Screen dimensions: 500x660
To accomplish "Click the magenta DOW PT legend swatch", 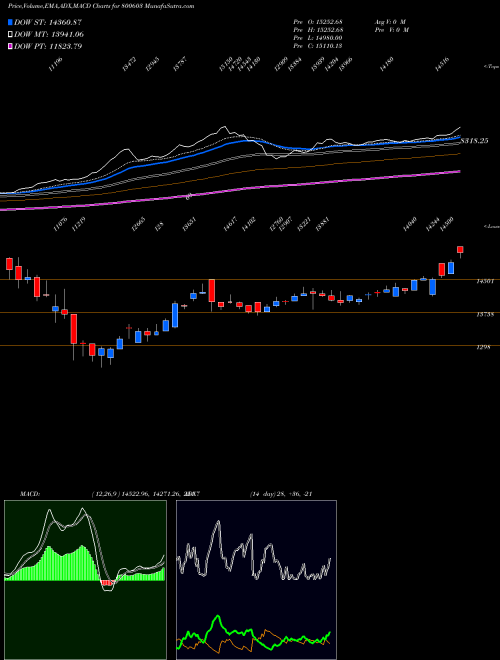I will [x=11, y=46].
